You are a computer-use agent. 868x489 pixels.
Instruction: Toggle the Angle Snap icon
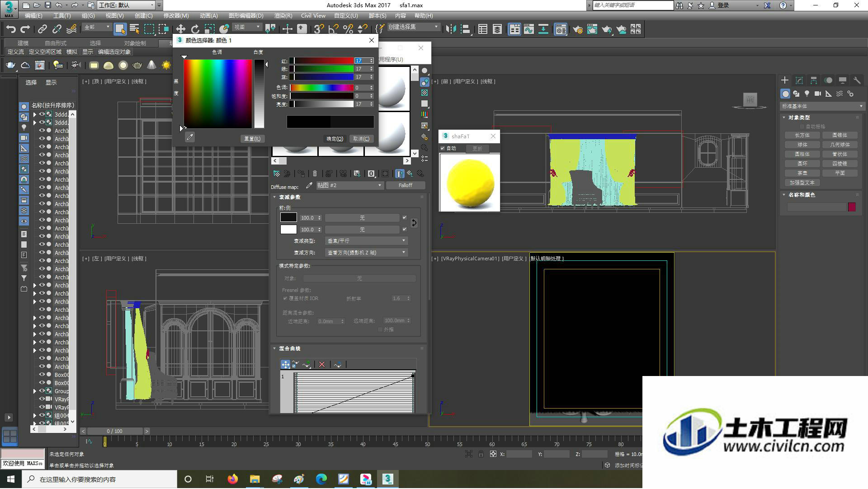point(334,29)
